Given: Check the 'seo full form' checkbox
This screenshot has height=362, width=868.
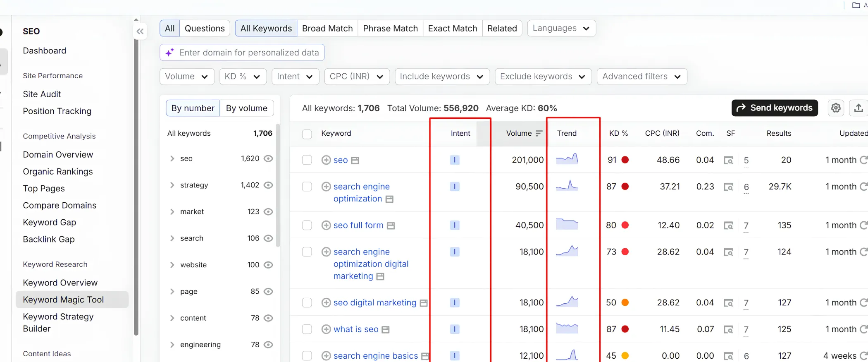Looking at the screenshot, I should coord(307,225).
